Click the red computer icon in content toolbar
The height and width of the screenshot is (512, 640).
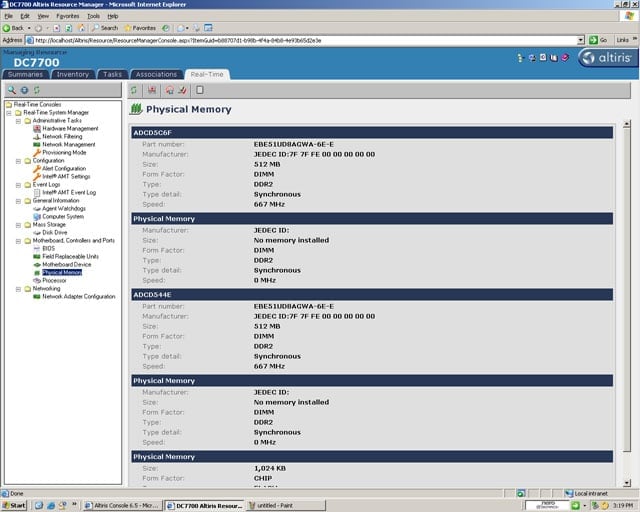[152, 90]
